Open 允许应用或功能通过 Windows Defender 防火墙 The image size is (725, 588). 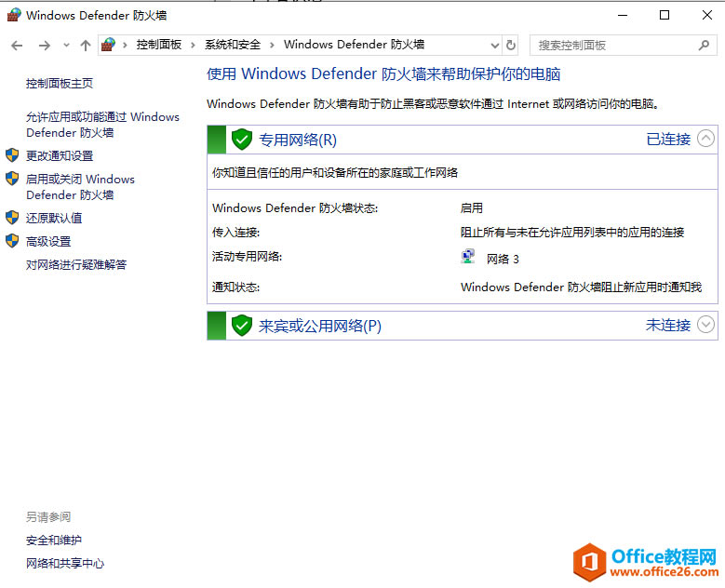[x=102, y=125]
